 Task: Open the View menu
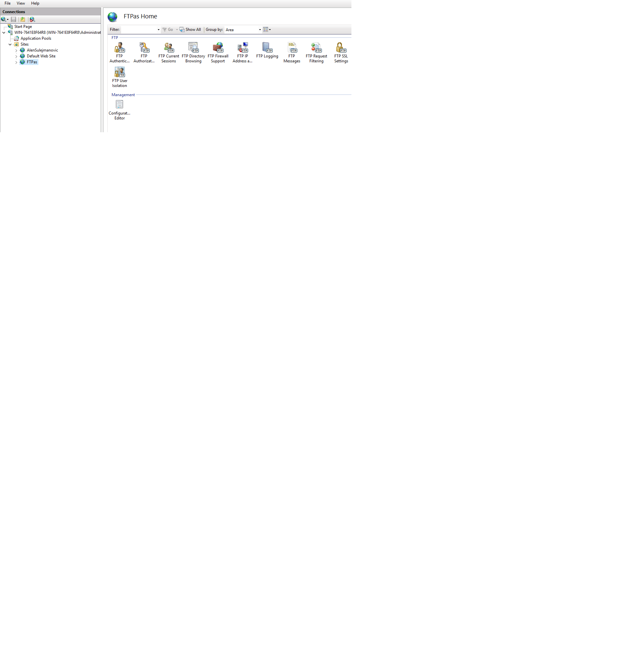(21, 3)
